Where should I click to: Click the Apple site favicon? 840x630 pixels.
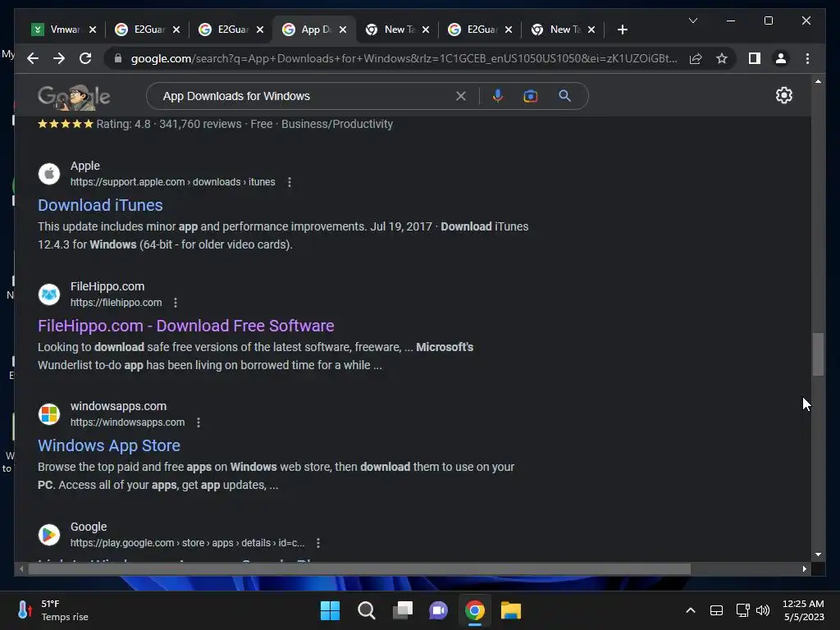pos(49,174)
